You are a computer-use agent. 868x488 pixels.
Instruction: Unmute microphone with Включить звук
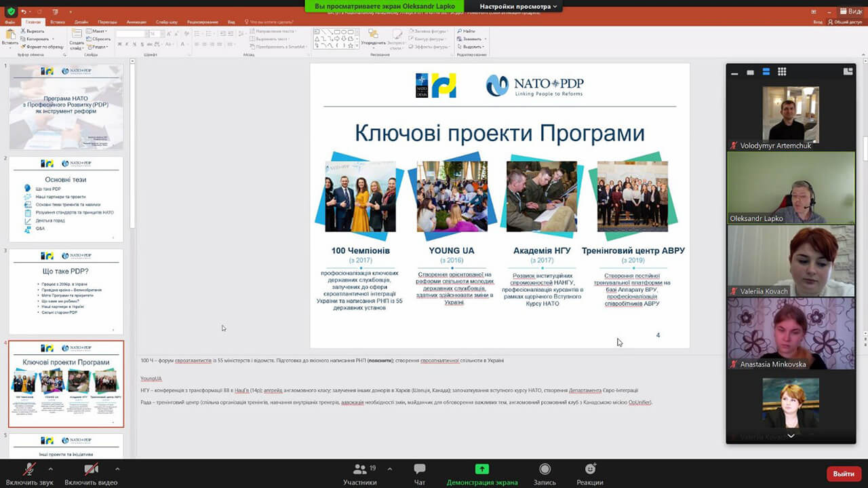[x=29, y=473]
